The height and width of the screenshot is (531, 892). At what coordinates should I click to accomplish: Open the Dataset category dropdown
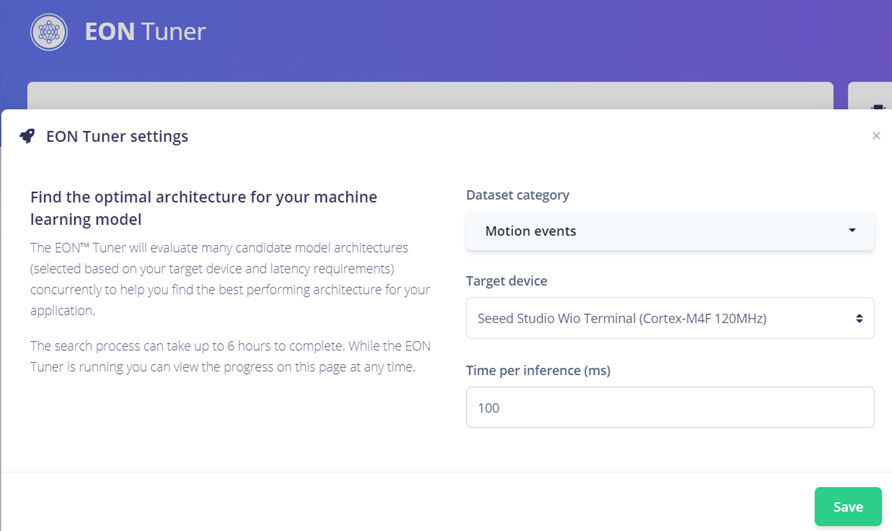coord(670,231)
